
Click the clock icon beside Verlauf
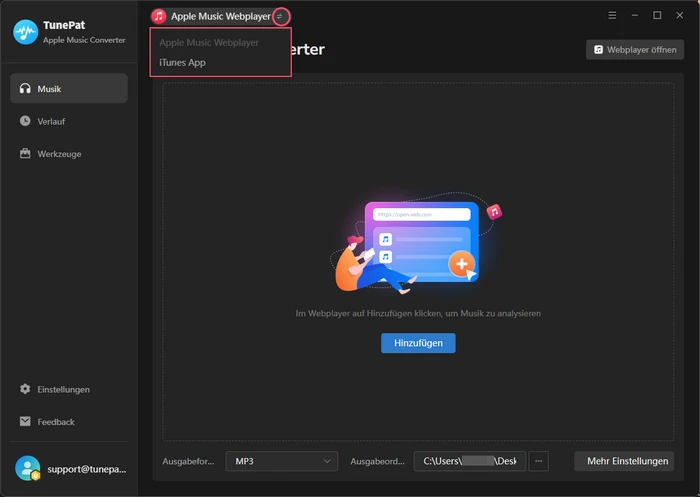tap(25, 121)
